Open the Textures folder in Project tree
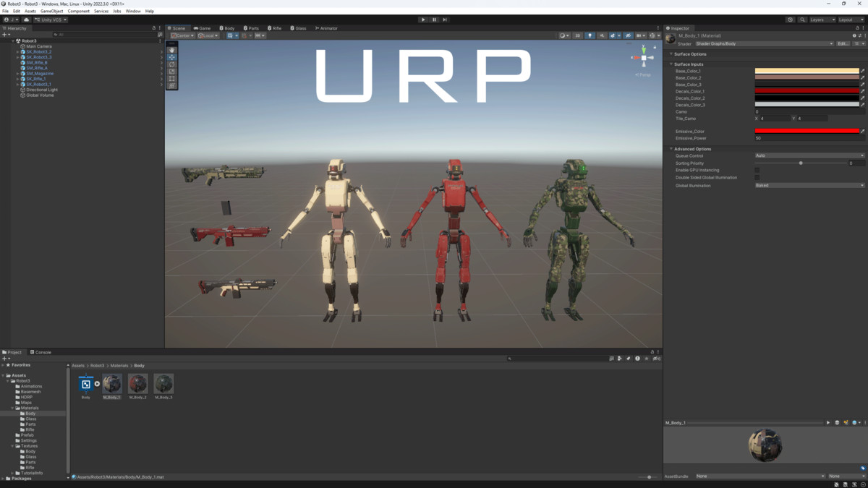Viewport: 868px width, 488px height. (x=28, y=446)
